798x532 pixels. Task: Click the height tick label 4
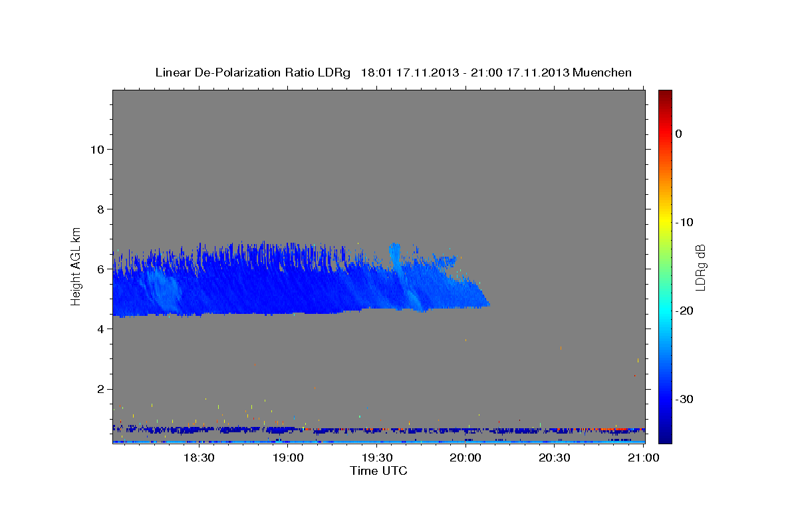tap(100, 329)
